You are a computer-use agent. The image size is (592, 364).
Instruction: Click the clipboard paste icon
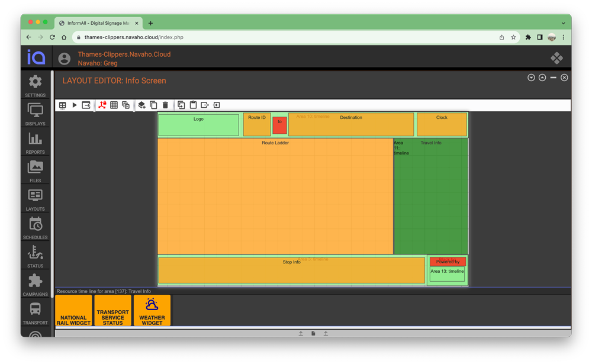[193, 105]
